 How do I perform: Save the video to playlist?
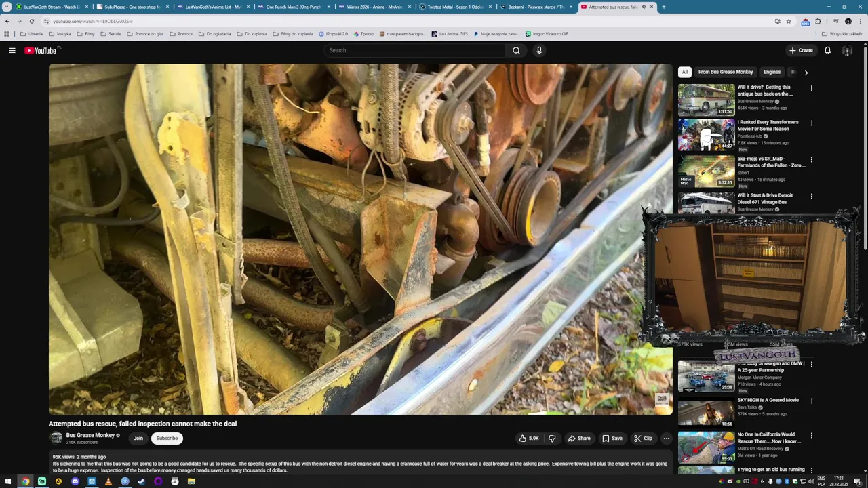[x=612, y=439]
